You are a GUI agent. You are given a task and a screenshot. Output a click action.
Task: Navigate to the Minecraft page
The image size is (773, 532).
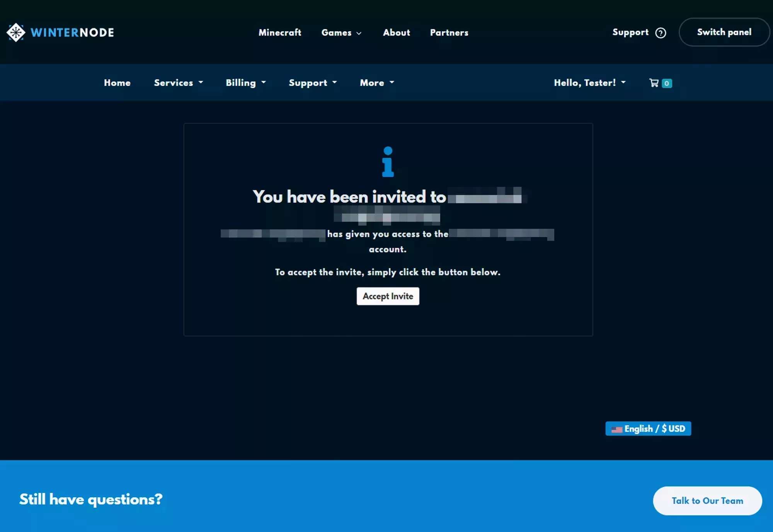coord(279,33)
